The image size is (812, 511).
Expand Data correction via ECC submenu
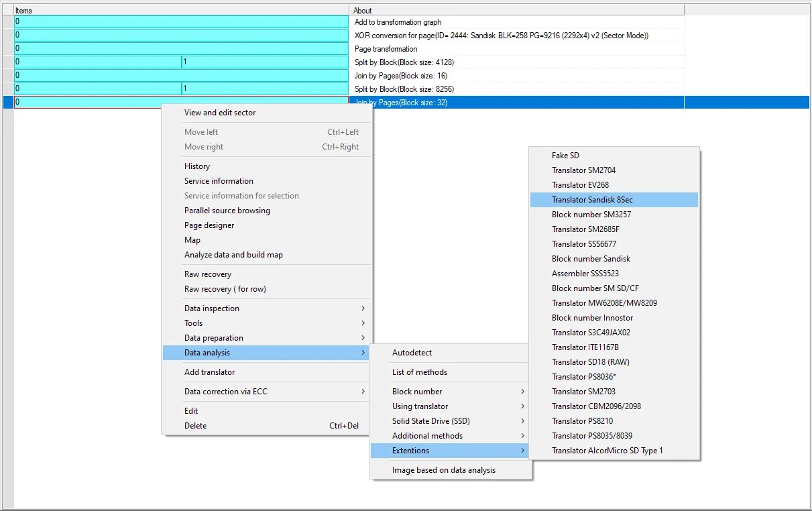point(225,392)
